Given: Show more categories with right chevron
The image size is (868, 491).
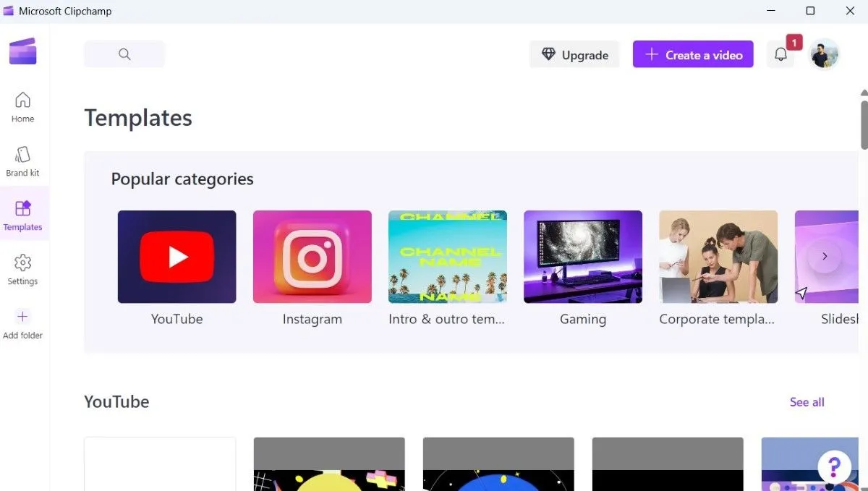Looking at the screenshot, I should 825,256.
